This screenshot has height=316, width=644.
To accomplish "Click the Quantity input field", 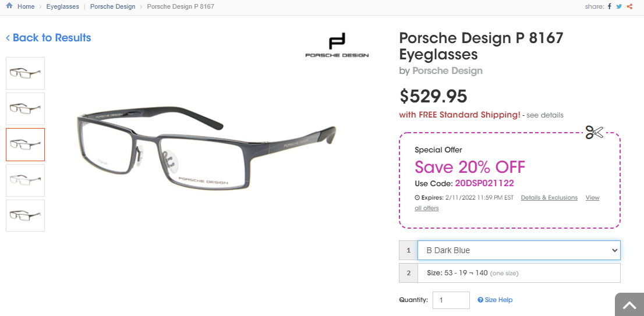I will [451, 300].
